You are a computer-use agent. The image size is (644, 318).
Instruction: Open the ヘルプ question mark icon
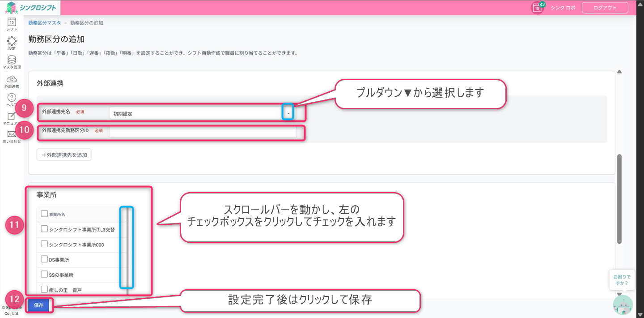(12, 98)
